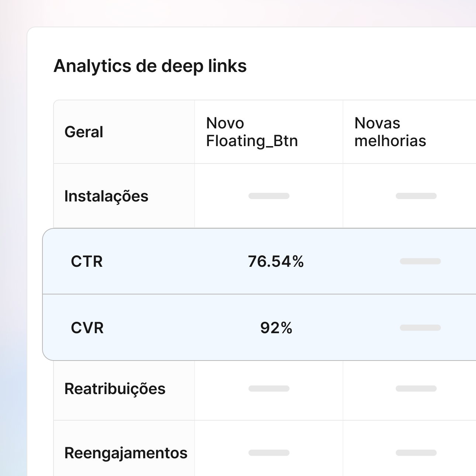Open the Novas melhorias column header

[390, 132]
